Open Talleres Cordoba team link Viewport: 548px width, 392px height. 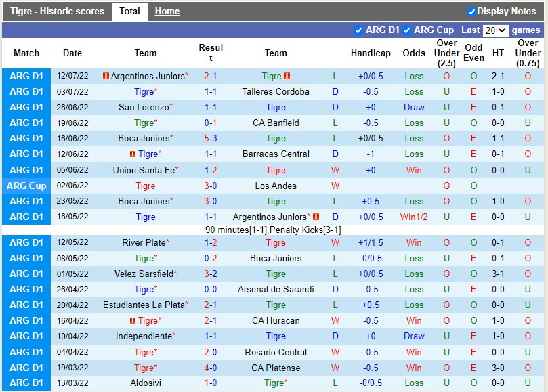(276, 92)
